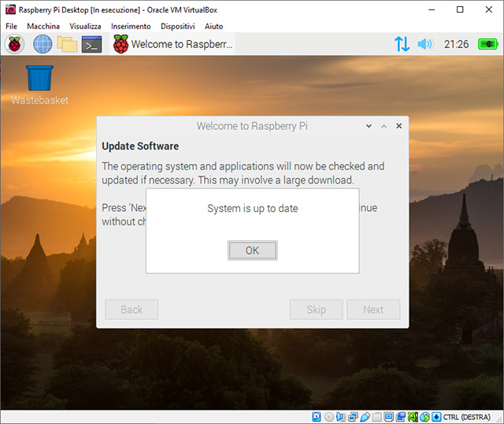Click the VirtualBox USB devices status icon
The image size is (504, 424).
click(365, 417)
